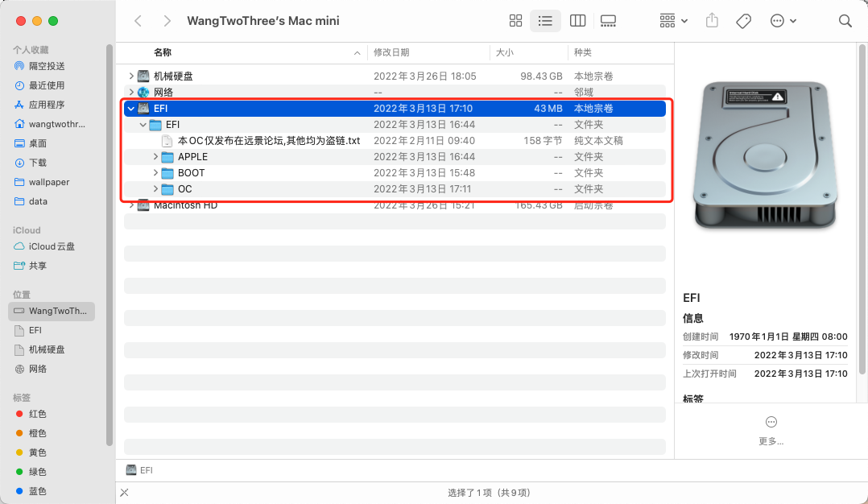The image size is (868, 504).
Task: Open the group-by options dropdown
Action: [673, 21]
